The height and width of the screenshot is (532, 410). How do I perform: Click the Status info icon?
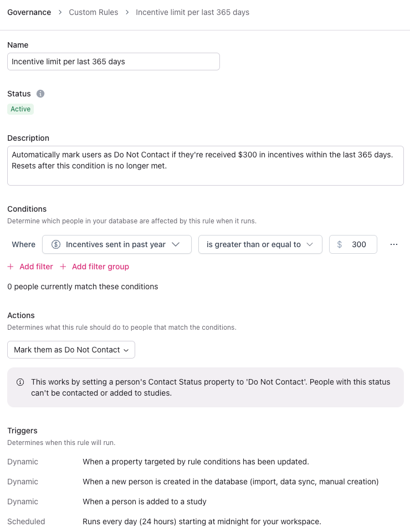pyautogui.click(x=40, y=94)
